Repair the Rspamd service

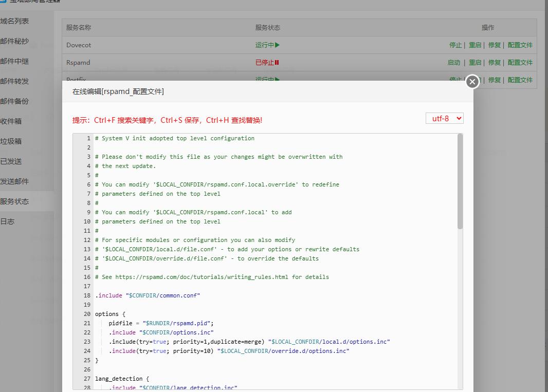pyautogui.click(x=495, y=63)
